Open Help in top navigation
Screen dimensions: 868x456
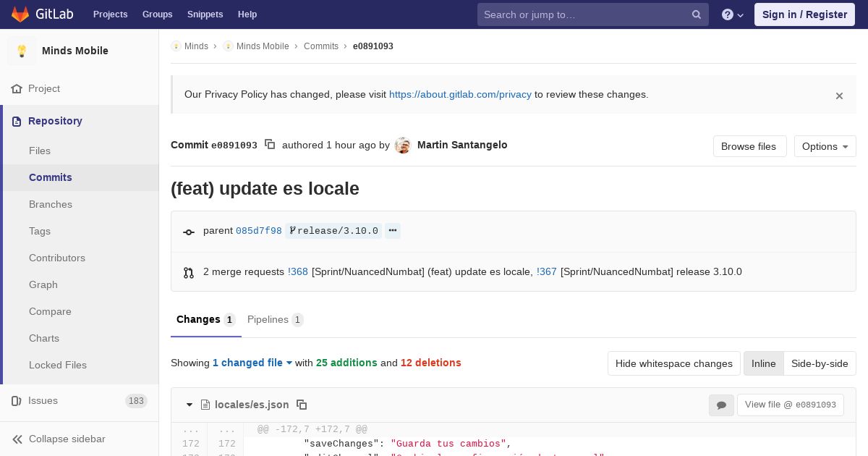click(x=247, y=14)
